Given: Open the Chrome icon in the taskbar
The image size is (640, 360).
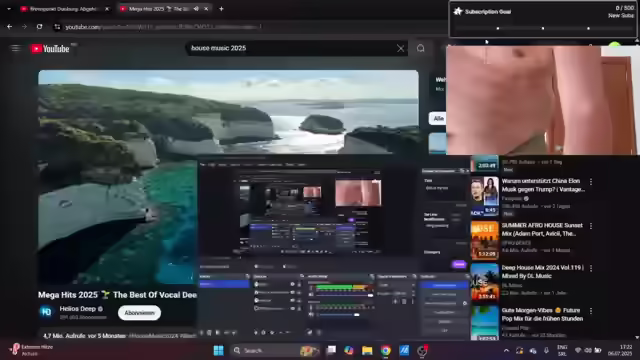Looking at the screenshot, I should tap(386, 350).
